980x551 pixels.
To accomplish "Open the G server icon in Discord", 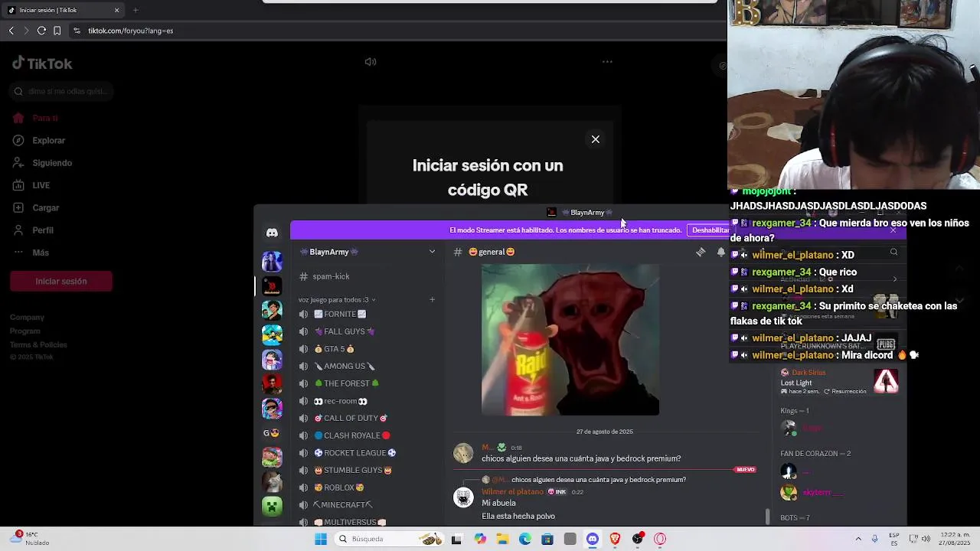I will coord(272,433).
